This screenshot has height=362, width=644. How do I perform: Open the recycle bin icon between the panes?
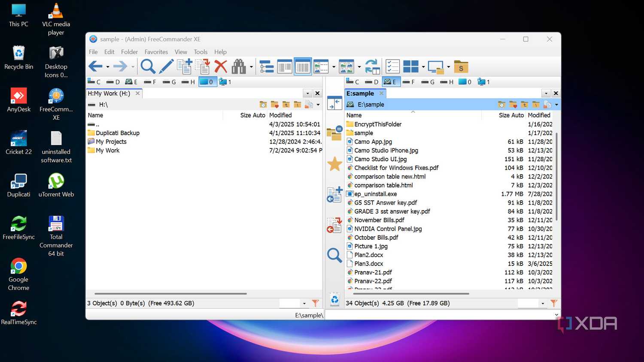click(334, 299)
